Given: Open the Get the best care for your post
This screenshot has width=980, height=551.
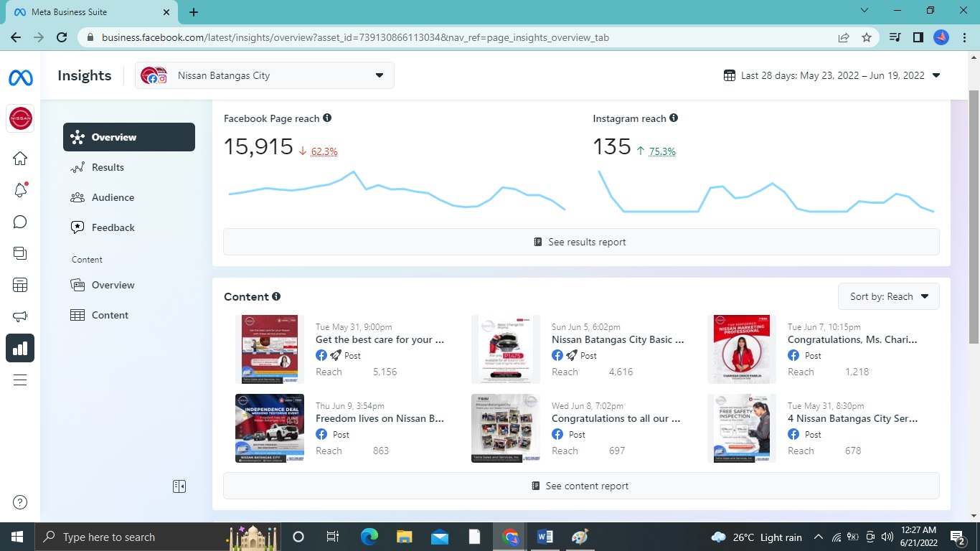Looking at the screenshot, I should (380, 339).
